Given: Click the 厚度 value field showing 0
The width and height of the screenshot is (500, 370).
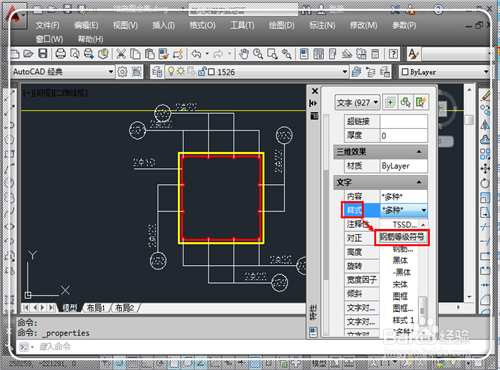Looking at the screenshot, I should pos(404,136).
